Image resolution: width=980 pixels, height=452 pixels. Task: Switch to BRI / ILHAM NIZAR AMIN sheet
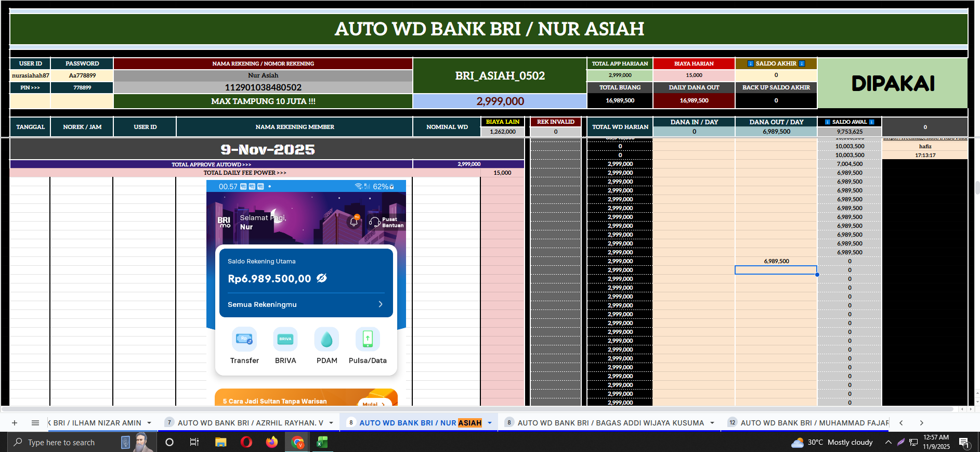tap(95, 423)
